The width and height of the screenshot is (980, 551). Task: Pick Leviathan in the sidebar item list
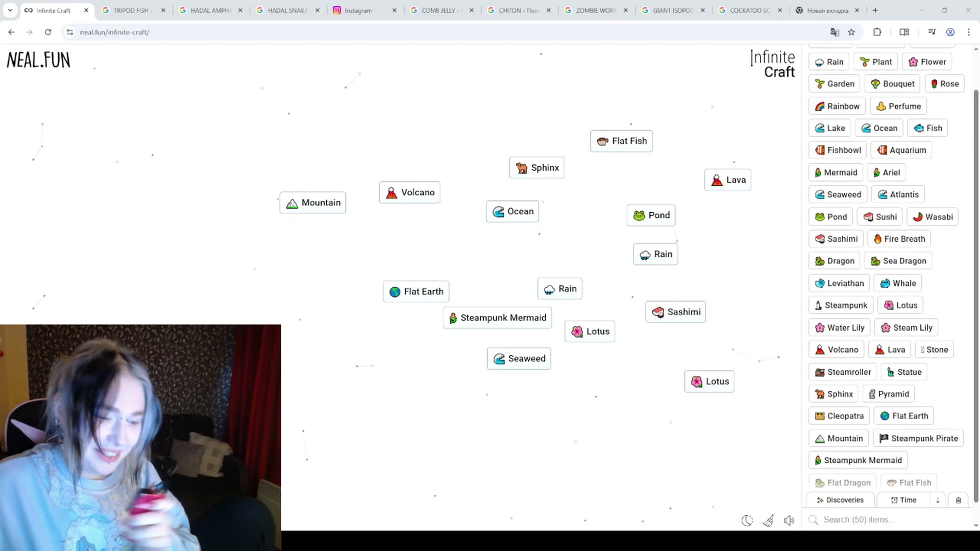pyautogui.click(x=839, y=283)
